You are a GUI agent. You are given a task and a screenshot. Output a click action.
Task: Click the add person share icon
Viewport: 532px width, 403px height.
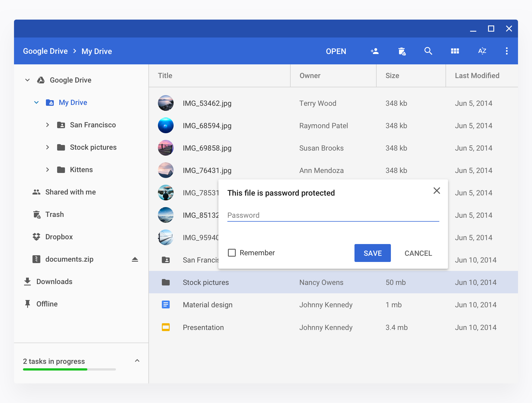375,51
